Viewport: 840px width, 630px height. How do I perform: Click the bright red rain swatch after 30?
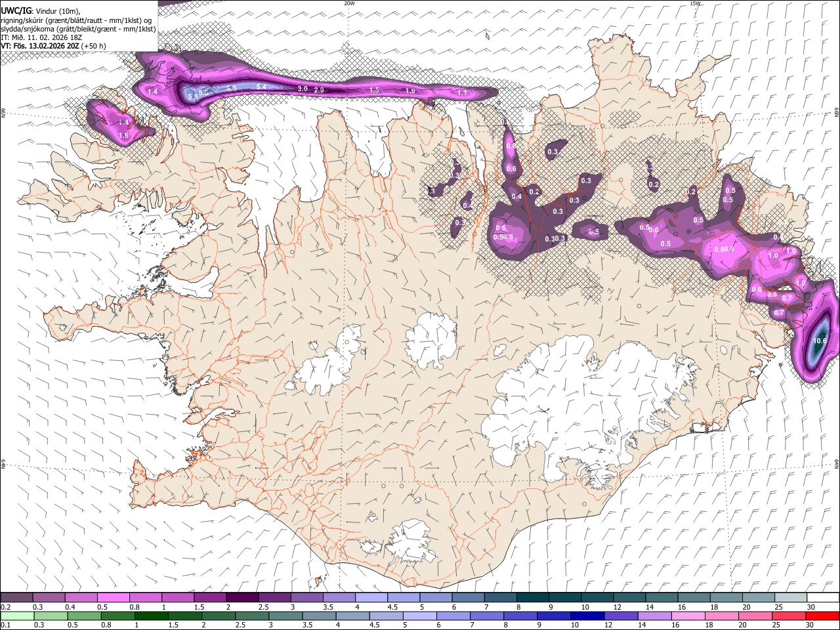(x=822, y=616)
